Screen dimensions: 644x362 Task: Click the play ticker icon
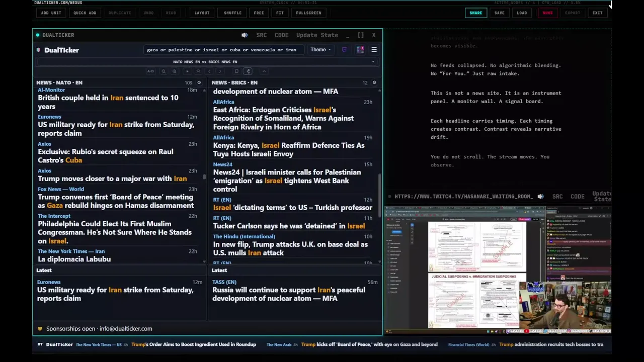pos(188,71)
